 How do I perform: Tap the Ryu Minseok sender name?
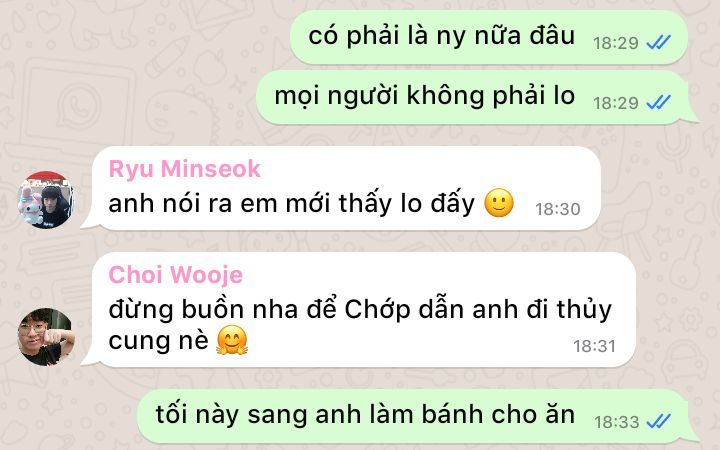click(185, 169)
